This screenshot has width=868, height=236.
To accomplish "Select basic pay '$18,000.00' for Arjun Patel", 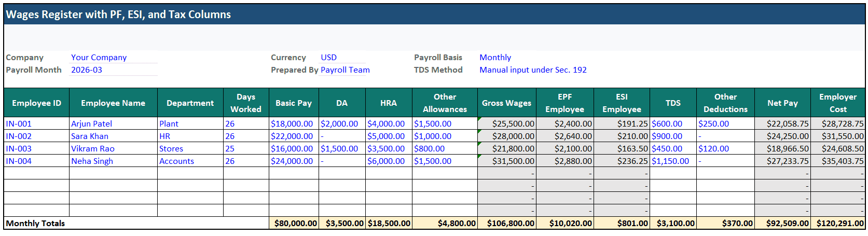I will (294, 123).
